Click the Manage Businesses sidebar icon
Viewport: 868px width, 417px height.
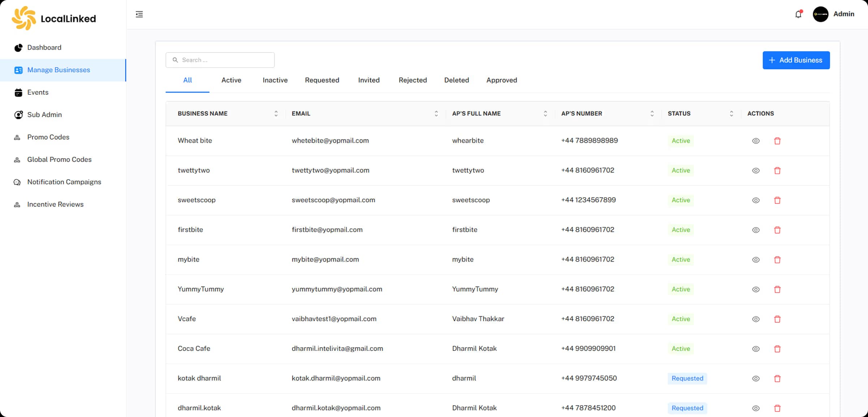click(18, 70)
